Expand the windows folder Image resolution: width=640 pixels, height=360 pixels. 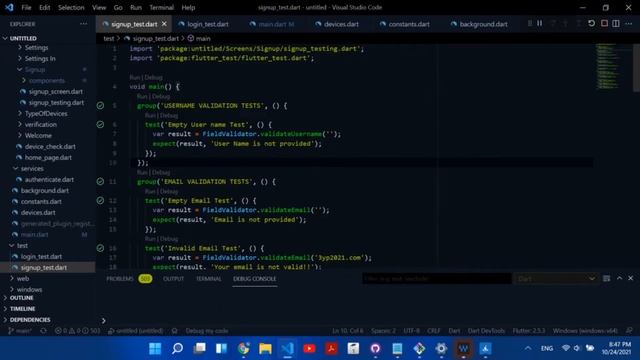11,290
